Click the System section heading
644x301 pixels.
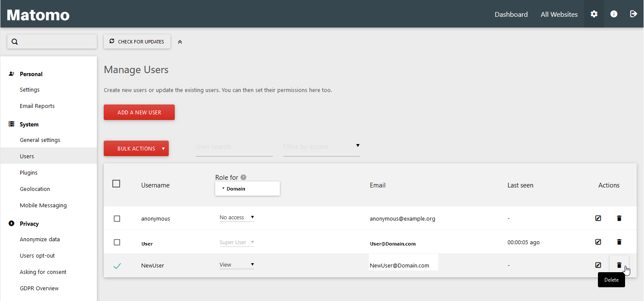(29, 124)
